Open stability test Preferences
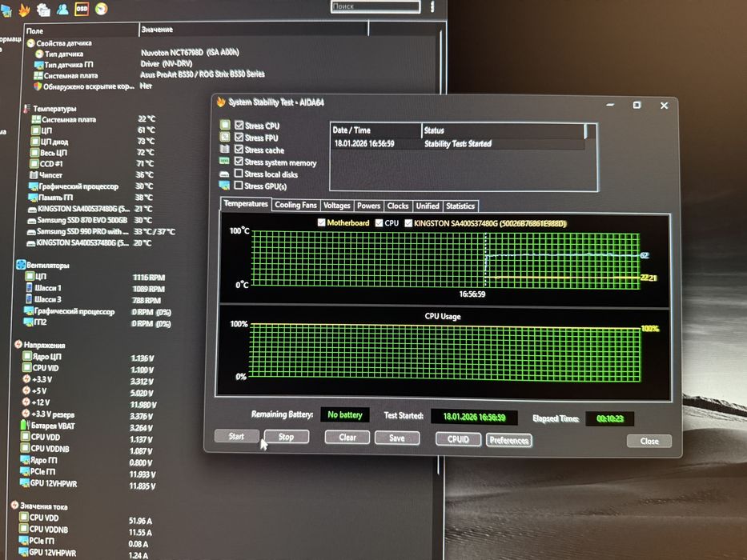Screen dimensions: 747x560 click(x=508, y=440)
